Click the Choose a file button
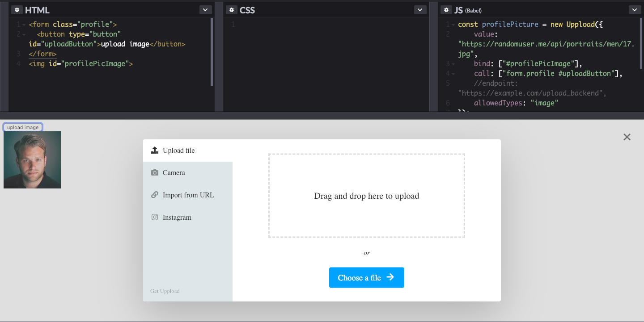 coord(366,277)
